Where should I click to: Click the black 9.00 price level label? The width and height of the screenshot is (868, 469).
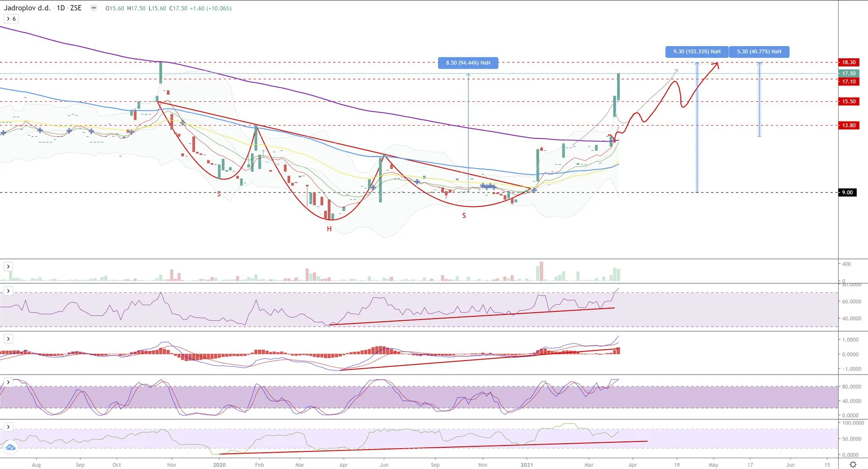pos(847,192)
